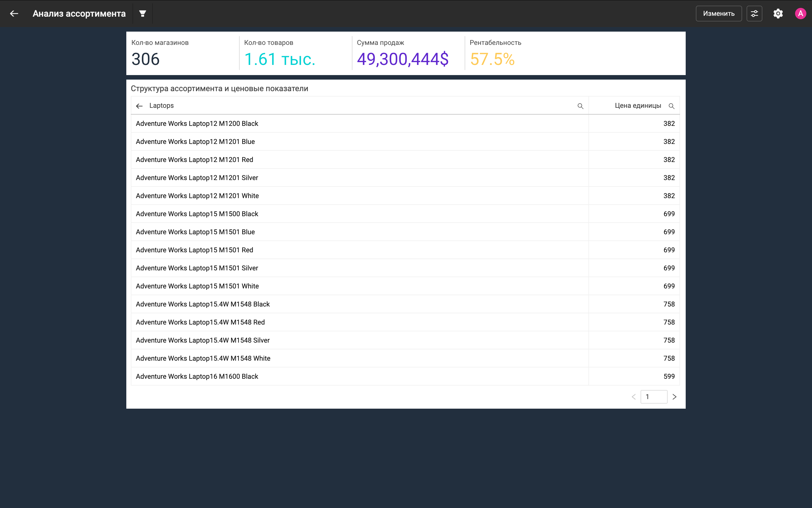Image resolution: width=812 pixels, height=508 pixels.
Task: Go back using the top-left arrow
Action: coord(14,14)
